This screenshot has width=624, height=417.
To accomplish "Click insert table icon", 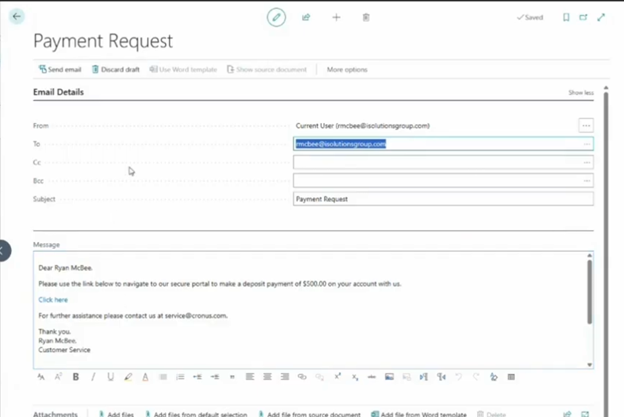I will 511,377.
